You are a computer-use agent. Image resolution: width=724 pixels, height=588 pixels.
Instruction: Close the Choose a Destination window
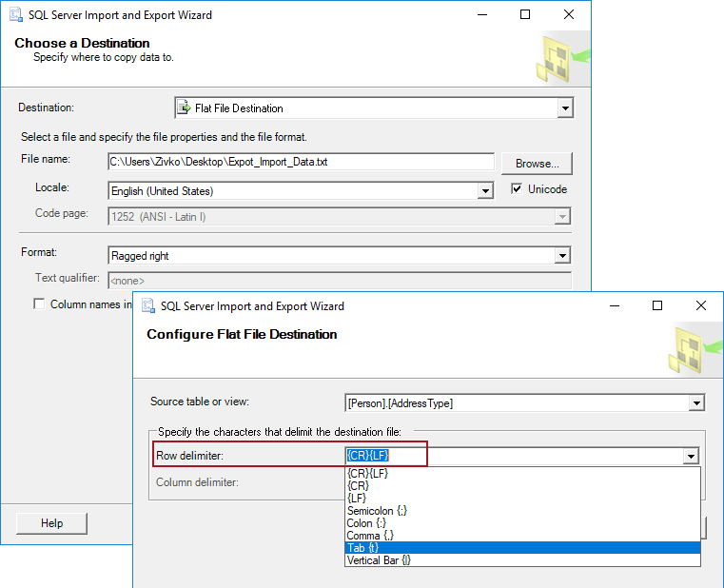coord(569,14)
